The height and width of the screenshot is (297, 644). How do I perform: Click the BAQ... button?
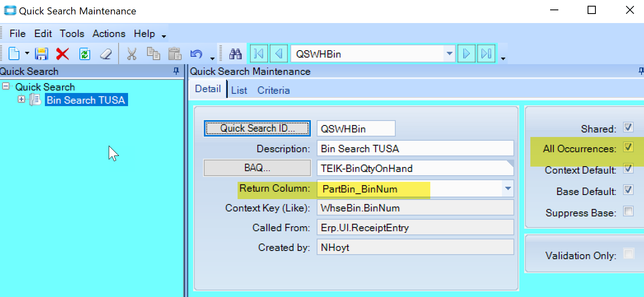click(257, 168)
